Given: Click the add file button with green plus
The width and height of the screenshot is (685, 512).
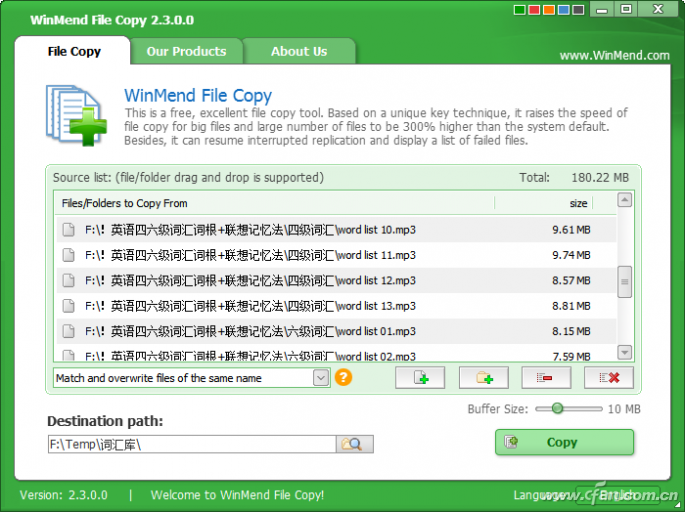Looking at the screenshot, I should click(420, 378).
